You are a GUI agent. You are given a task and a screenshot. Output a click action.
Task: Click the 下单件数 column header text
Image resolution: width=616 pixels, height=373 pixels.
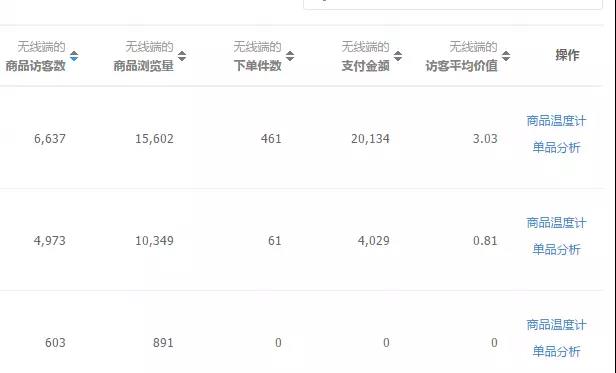click(x=257, y=66)
